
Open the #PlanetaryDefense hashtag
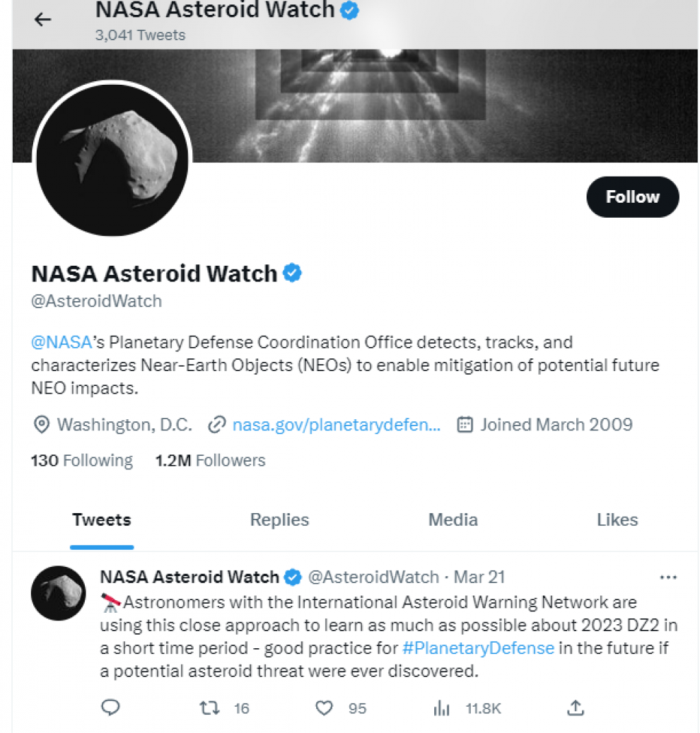click(x=478, y=648)
